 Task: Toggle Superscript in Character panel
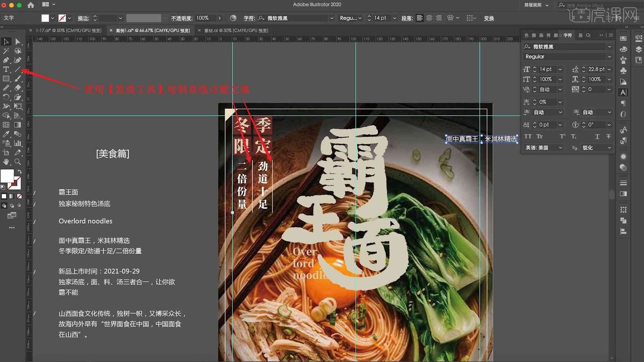coord(562,136)
